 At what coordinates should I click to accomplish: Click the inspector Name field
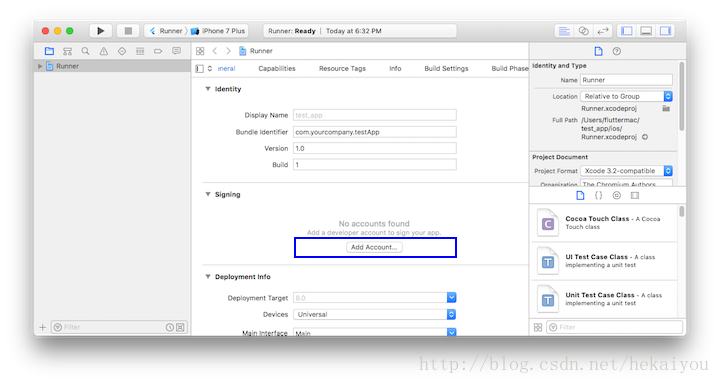click(626, 80)
